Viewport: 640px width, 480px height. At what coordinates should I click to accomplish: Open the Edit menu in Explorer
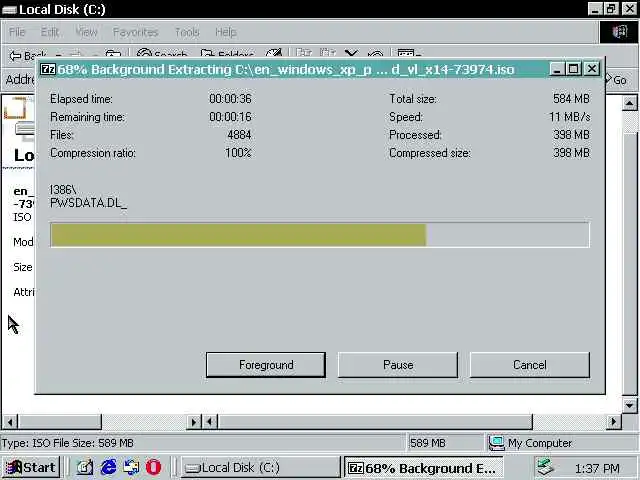click(50, 32)
